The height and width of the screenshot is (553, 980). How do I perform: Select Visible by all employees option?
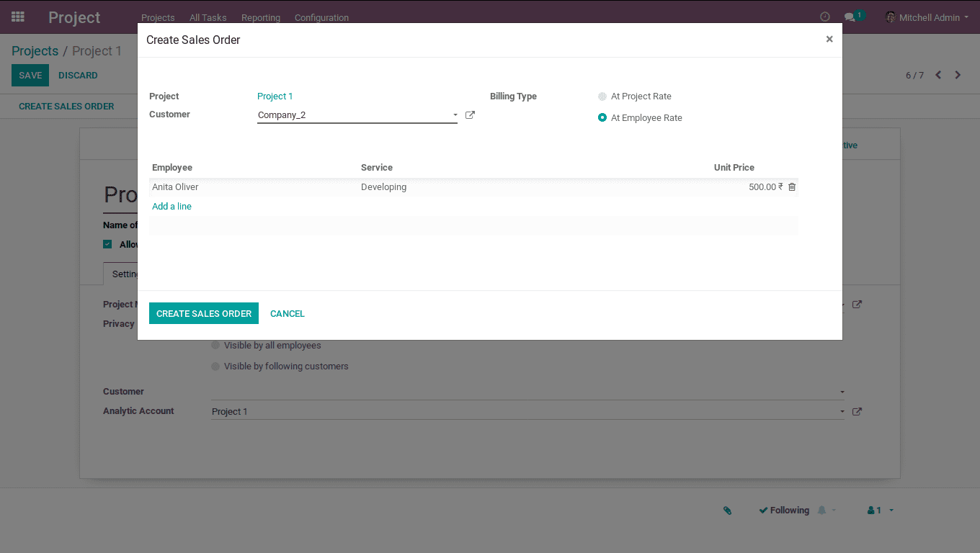[x=215, y=346]
